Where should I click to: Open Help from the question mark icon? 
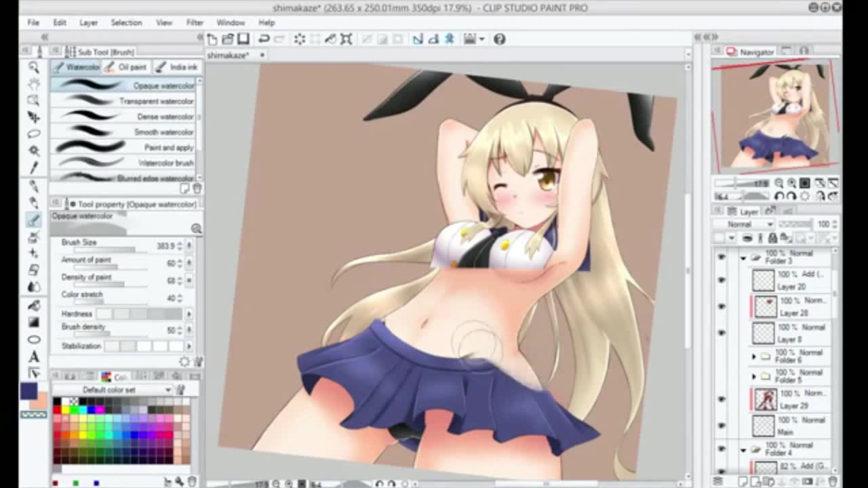pyautogui.click(x=500, y=39)
